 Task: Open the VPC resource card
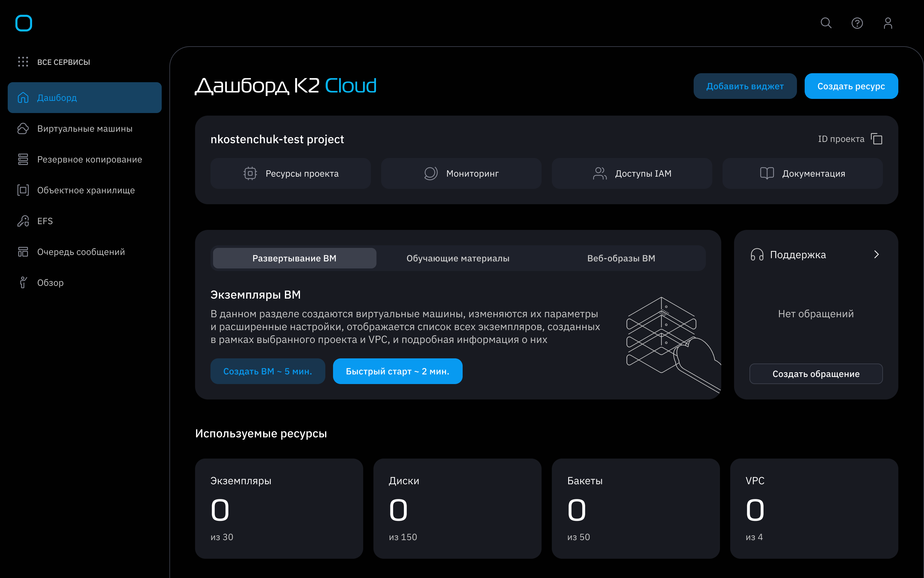coord(814,508)
